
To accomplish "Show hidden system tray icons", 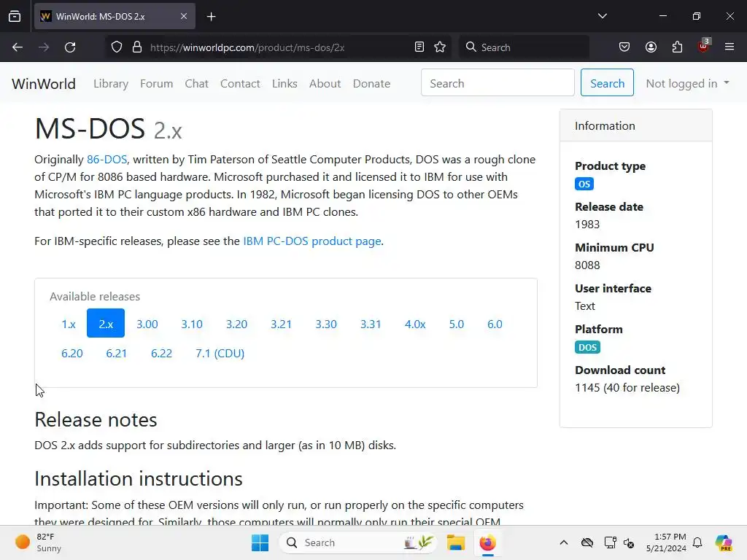I will [x=564, y=542].
